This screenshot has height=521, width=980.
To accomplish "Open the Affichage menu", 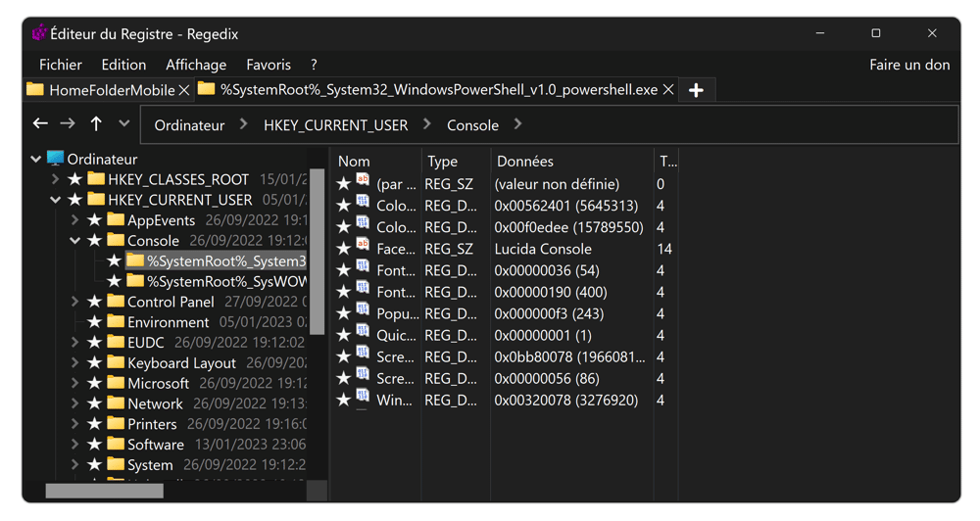I will click(x=196, y=65).
